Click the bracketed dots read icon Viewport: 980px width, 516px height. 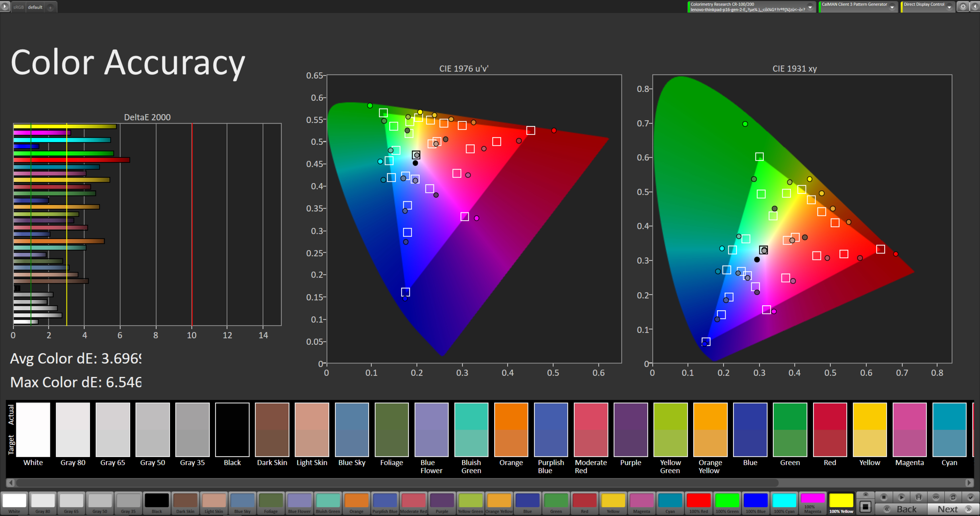918,497
